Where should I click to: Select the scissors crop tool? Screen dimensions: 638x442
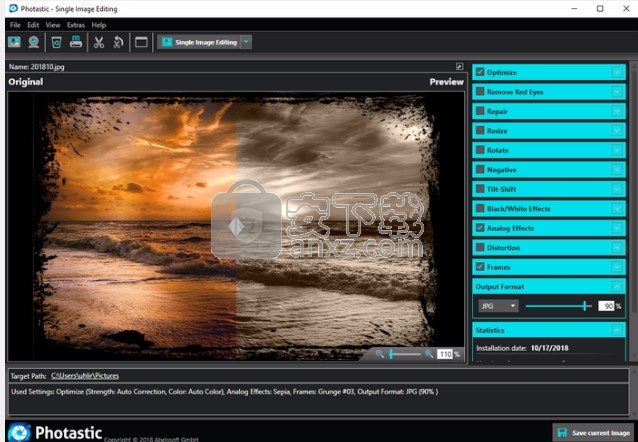point(99,42)
